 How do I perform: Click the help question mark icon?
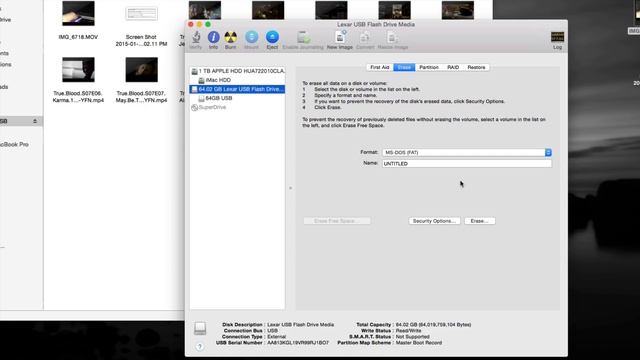[x=200, y=347]
